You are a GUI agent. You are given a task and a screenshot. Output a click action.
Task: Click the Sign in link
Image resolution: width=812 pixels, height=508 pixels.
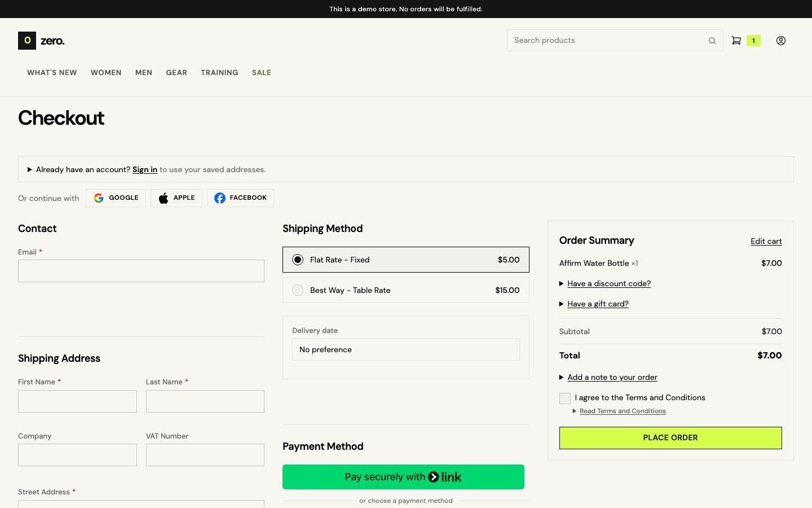(x=145, y=169)
